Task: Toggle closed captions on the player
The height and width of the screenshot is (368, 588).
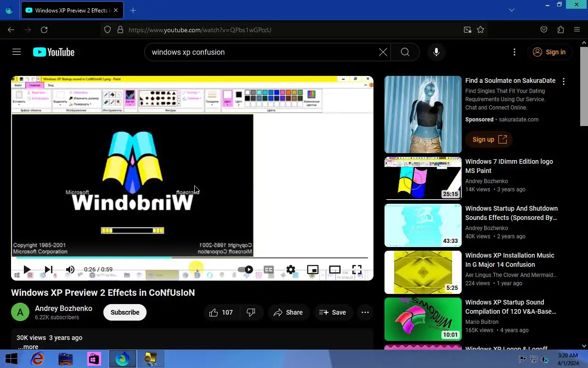Action: coord(269,270)
